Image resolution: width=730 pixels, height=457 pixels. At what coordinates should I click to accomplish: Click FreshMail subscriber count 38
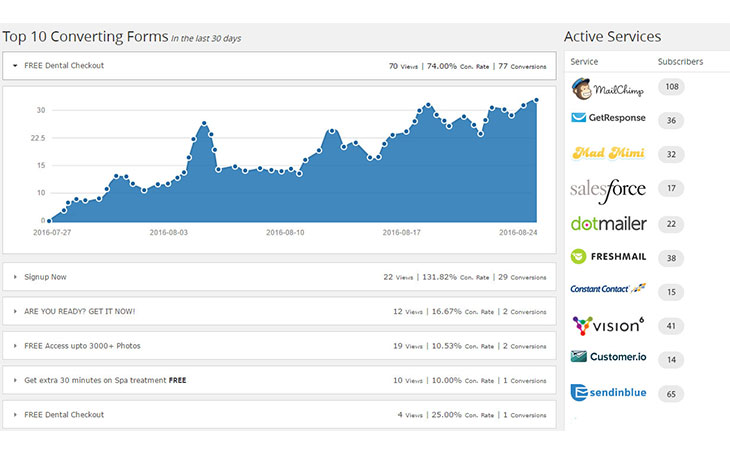671,258
